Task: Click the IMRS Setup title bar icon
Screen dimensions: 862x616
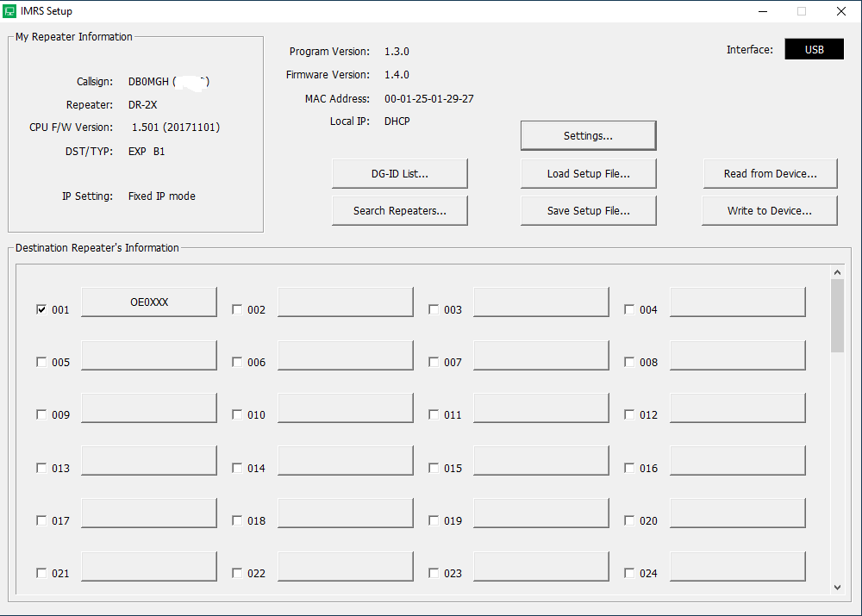Action: pos(9,11)
